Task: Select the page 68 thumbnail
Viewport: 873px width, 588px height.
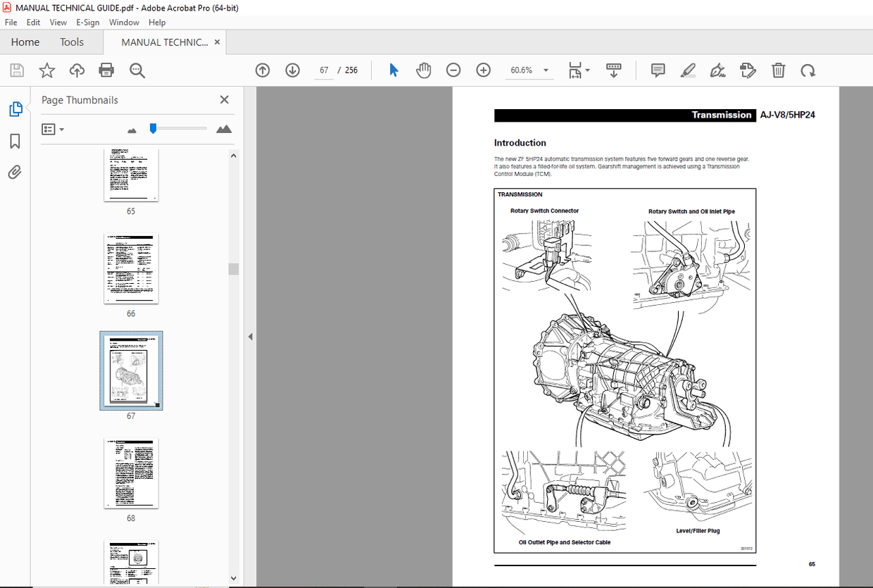Action: pos(131,473)
